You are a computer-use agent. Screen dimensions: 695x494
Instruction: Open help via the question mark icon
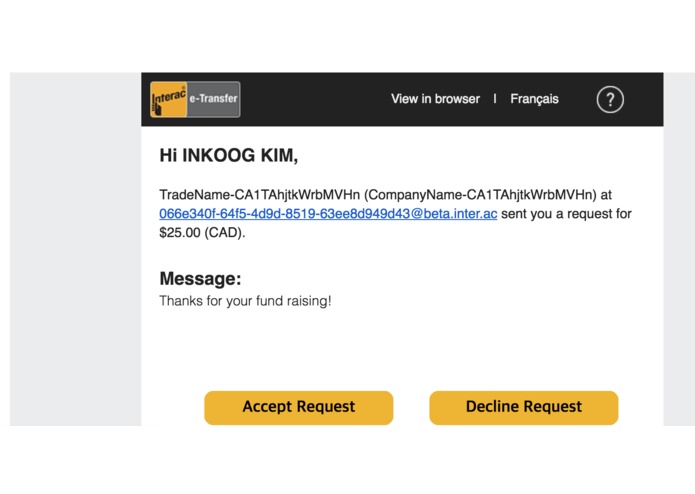click(x=610, y=99)
